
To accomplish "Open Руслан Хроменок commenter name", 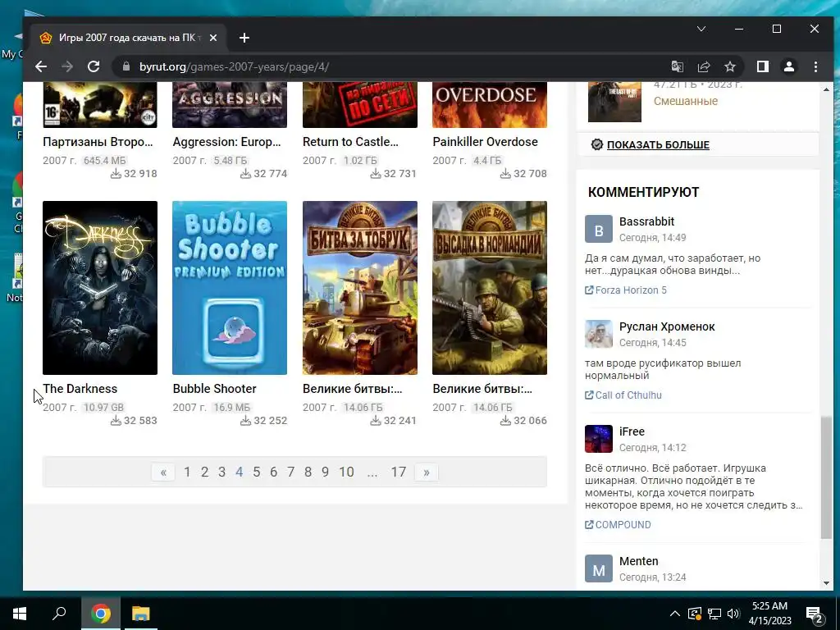I will 667,326.
